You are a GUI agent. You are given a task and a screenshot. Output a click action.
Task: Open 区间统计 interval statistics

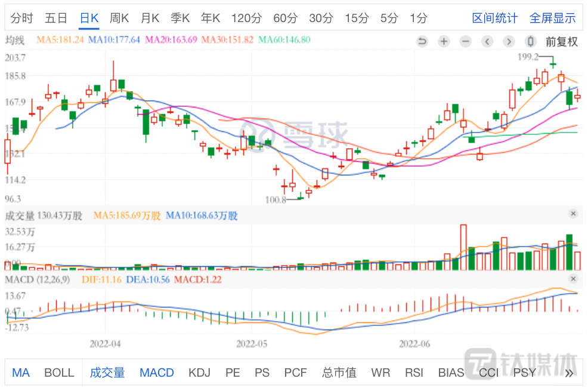(x=495, y=18)
